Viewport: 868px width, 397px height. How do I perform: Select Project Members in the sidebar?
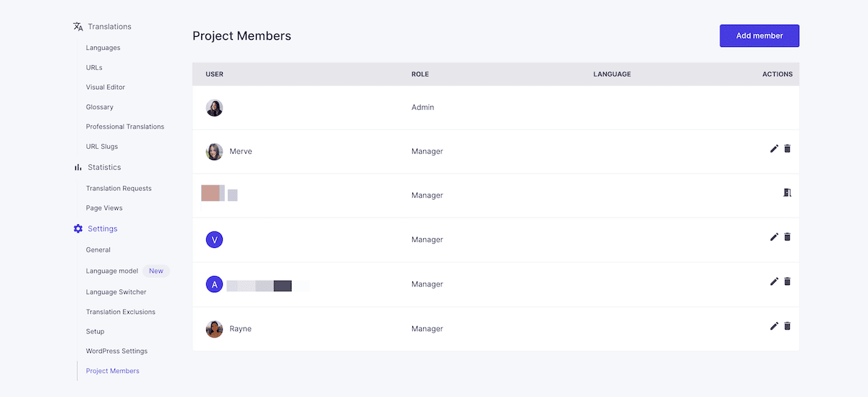113,371
